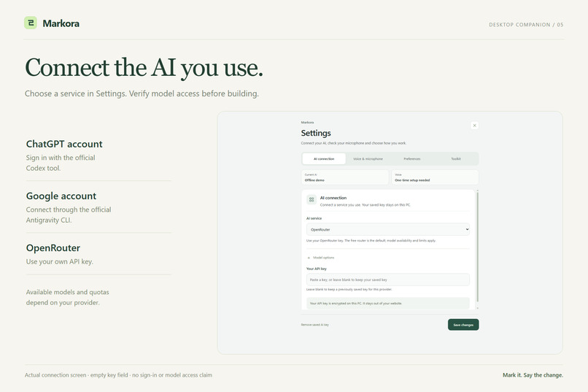The image size is (588, 392).
Task: Close the Settings dialog
Action: click(474, 126)
